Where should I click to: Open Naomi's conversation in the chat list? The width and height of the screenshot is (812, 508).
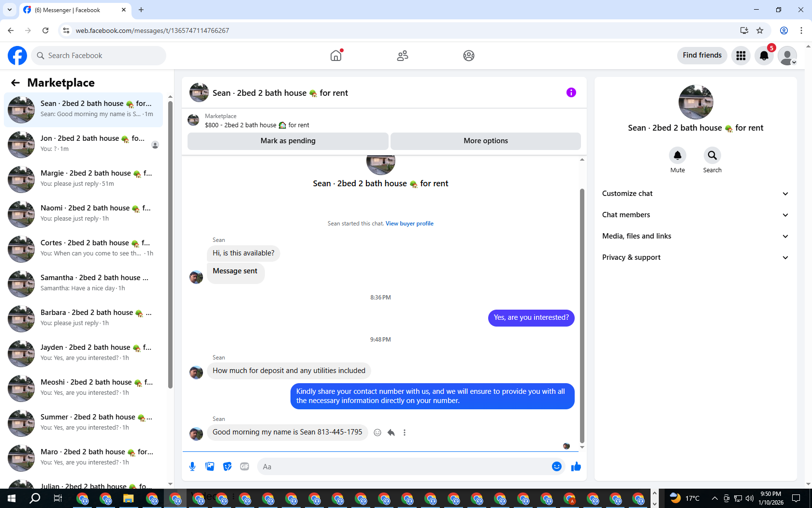83,214
